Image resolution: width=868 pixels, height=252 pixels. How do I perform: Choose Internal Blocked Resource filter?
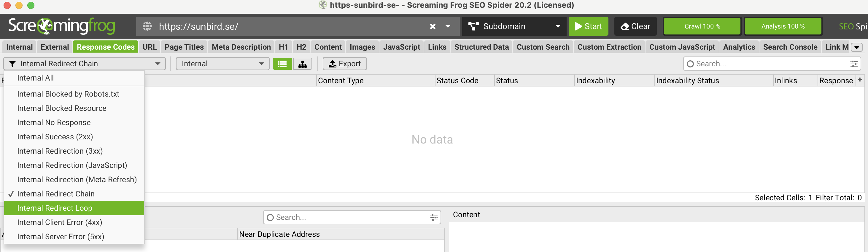pos(74,108)
